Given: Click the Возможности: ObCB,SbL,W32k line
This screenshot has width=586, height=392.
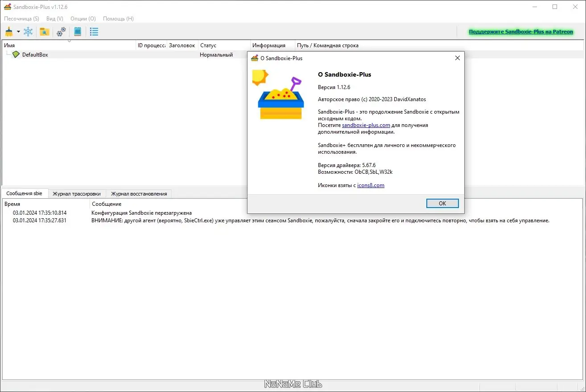Looking at the screenshot, I should 355,172.
